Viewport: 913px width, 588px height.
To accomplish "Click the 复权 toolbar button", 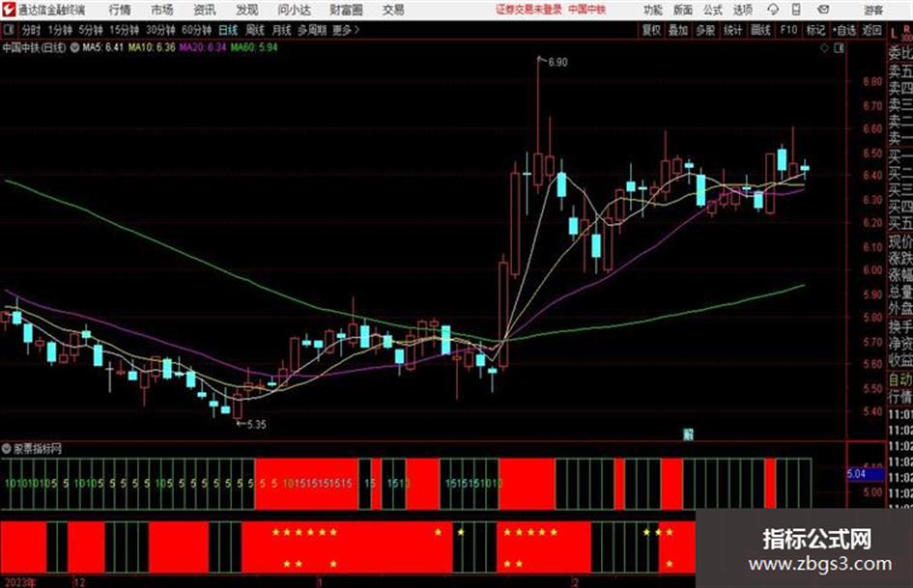I will [651, 30].
